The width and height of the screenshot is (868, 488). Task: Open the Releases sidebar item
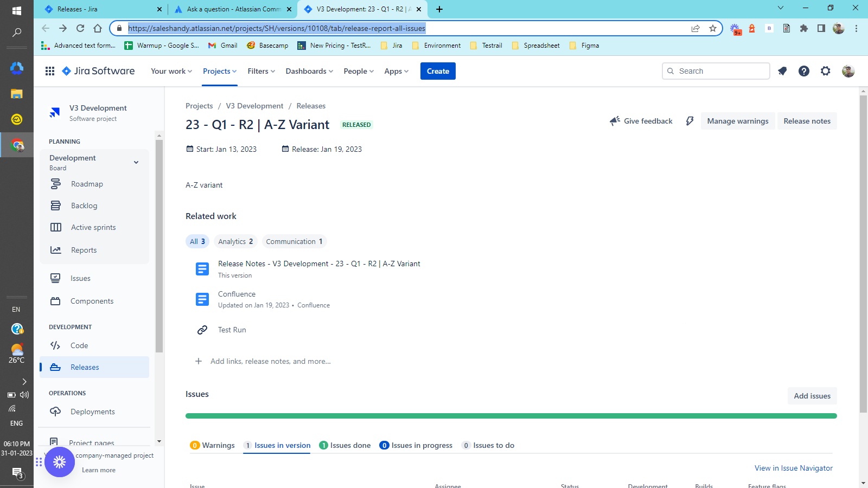pyautogui.click(x=94, y=367)
